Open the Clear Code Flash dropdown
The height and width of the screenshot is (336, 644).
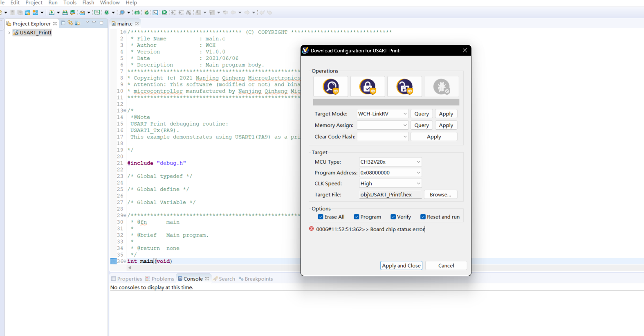383,137
